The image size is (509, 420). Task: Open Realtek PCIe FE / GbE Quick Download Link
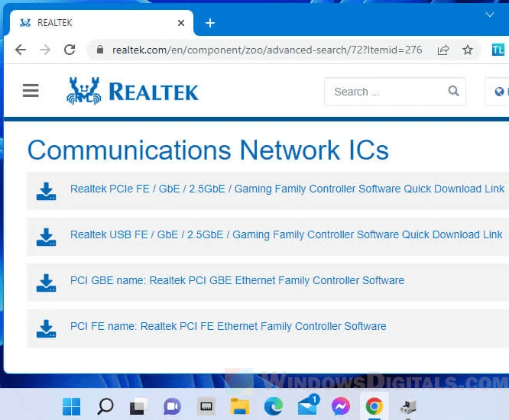(287, 189)
